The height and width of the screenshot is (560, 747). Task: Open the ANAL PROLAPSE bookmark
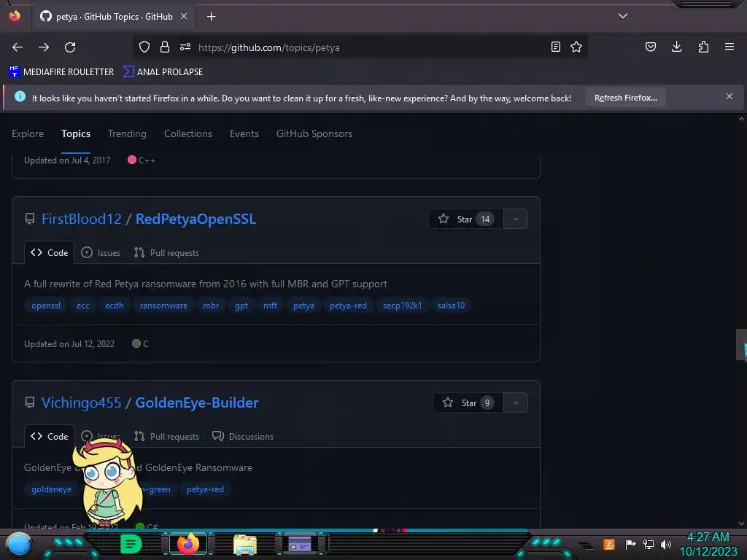point(163,72)
